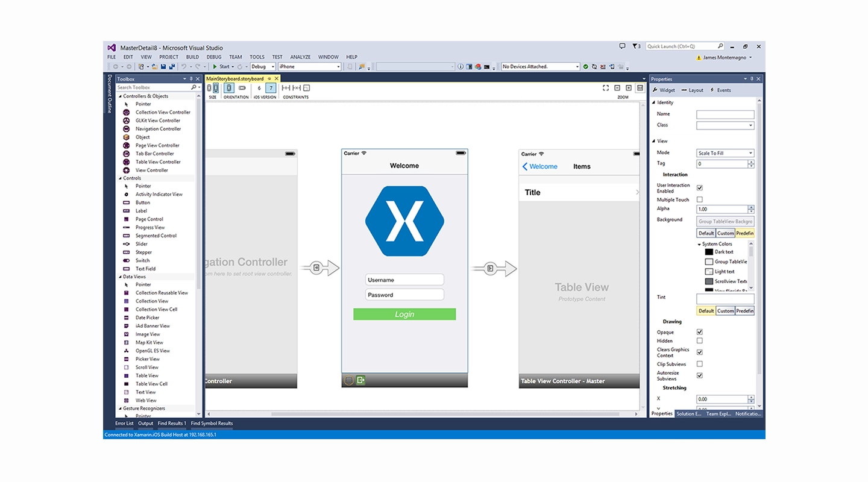Select portrait orientation in the designer toolbar

(229, 88)
